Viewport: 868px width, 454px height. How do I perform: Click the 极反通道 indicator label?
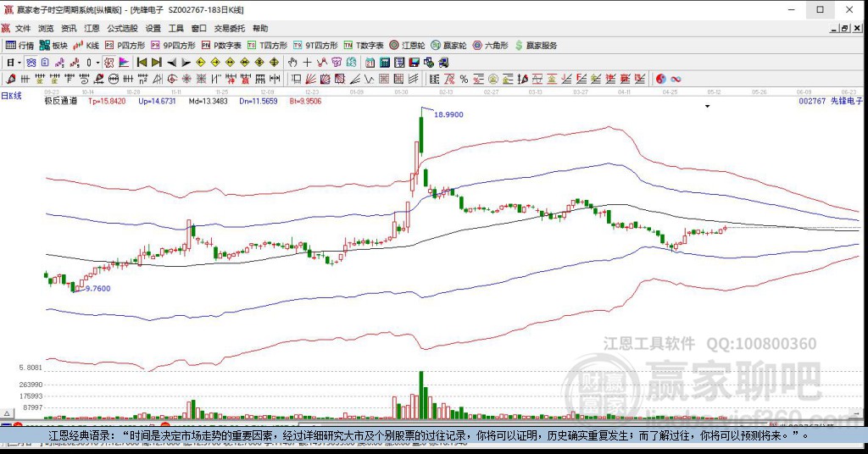pyautogui.click(x=61, y=101)
